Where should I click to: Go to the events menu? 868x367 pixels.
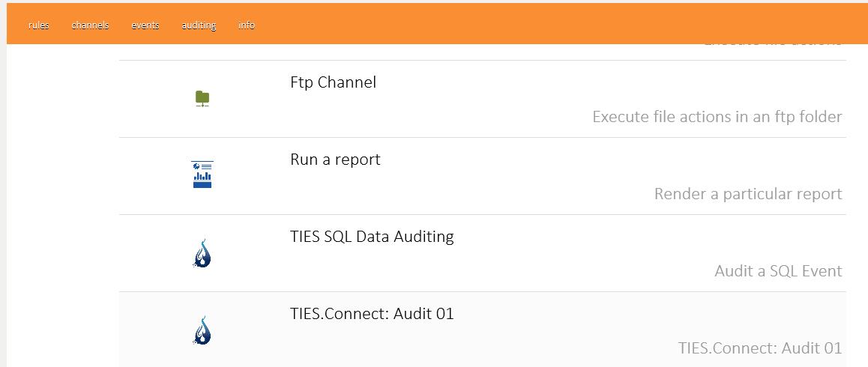coord(145,25)
